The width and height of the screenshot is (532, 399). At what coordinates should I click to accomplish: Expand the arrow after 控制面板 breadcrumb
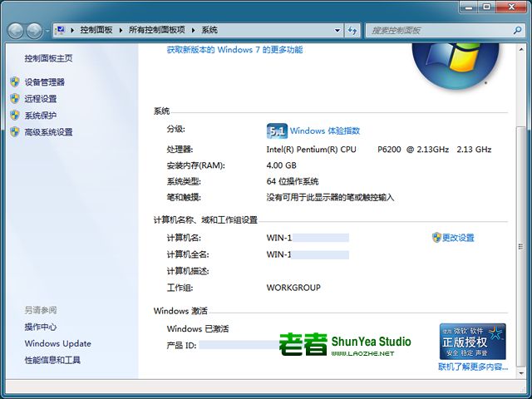[x=121, y=30]
